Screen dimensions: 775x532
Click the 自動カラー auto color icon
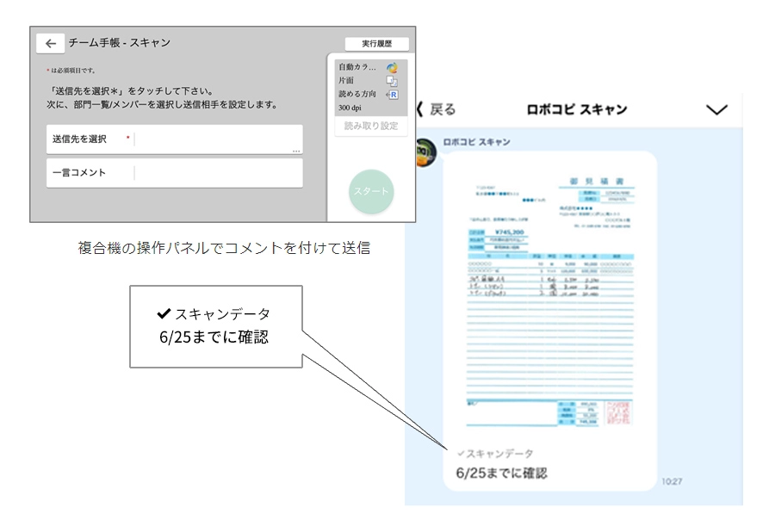392,67
